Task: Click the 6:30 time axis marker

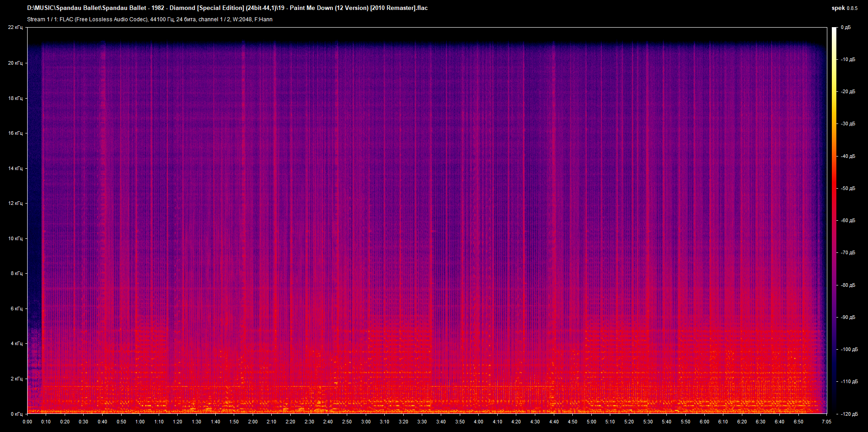Action: pyautogui.click(x=760, y=422)
